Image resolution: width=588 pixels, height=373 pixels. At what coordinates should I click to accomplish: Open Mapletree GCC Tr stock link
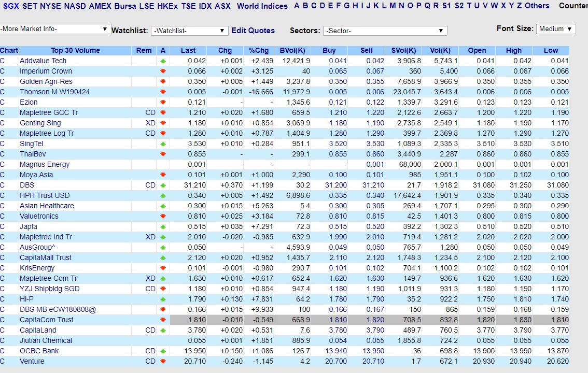point(49,113)
